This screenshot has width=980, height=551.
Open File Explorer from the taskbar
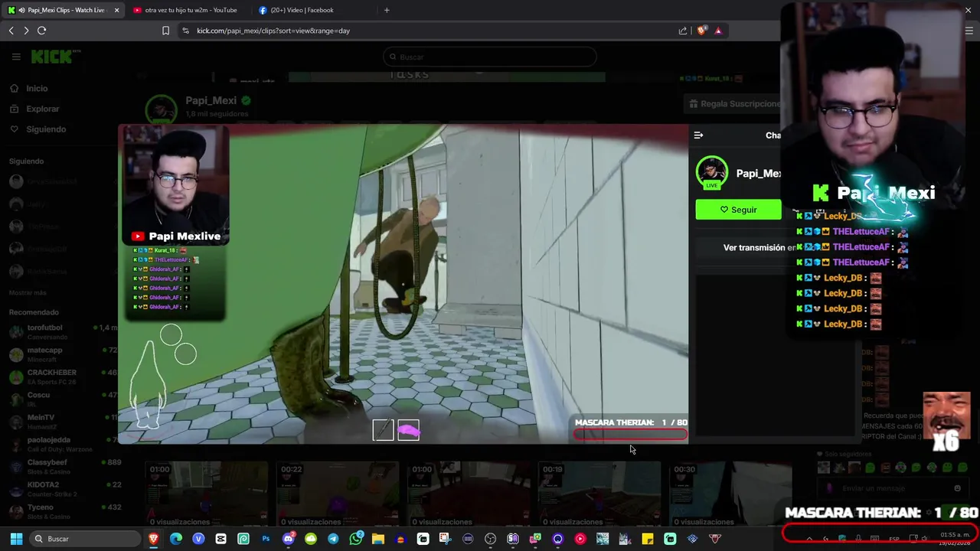click(378, 539)
